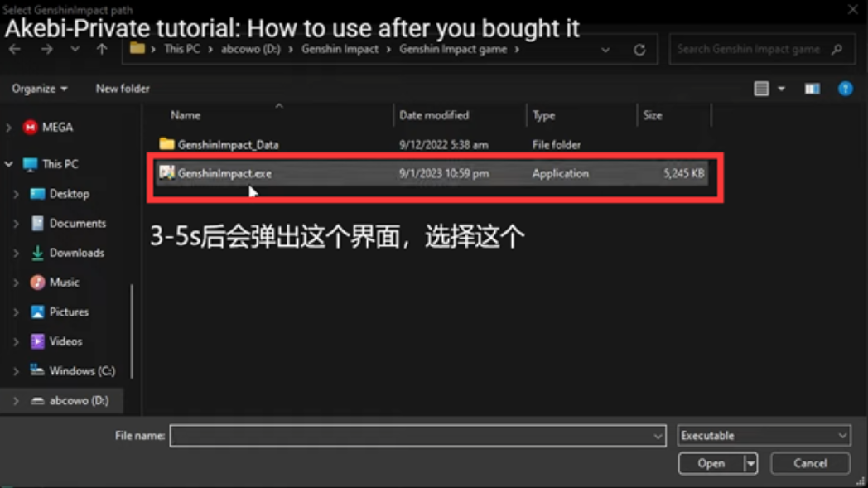
Task: Click the navigation pane scrollbar
Action: (132, 331)
